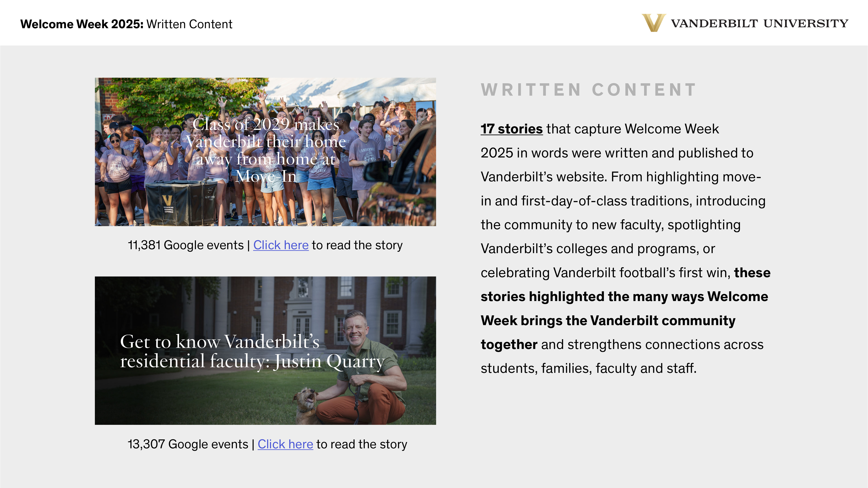
Task: Click the V emblem on the black moving bin
Action: pos(167,200)
